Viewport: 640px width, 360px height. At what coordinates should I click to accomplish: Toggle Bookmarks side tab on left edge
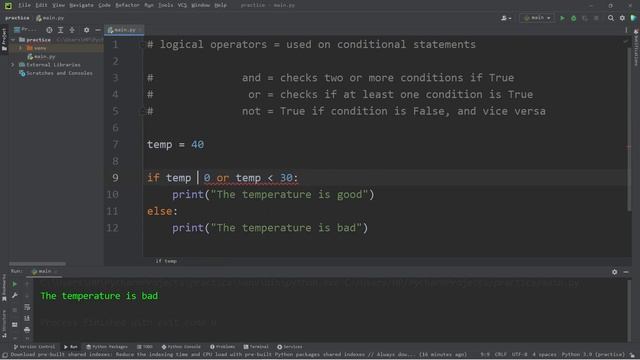(4, 288)
